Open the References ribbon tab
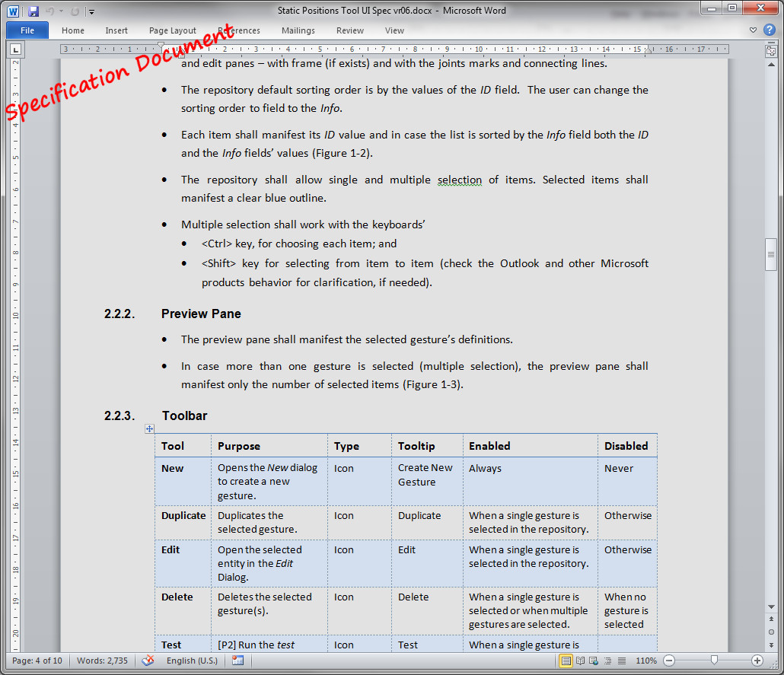 pos(239,30)
